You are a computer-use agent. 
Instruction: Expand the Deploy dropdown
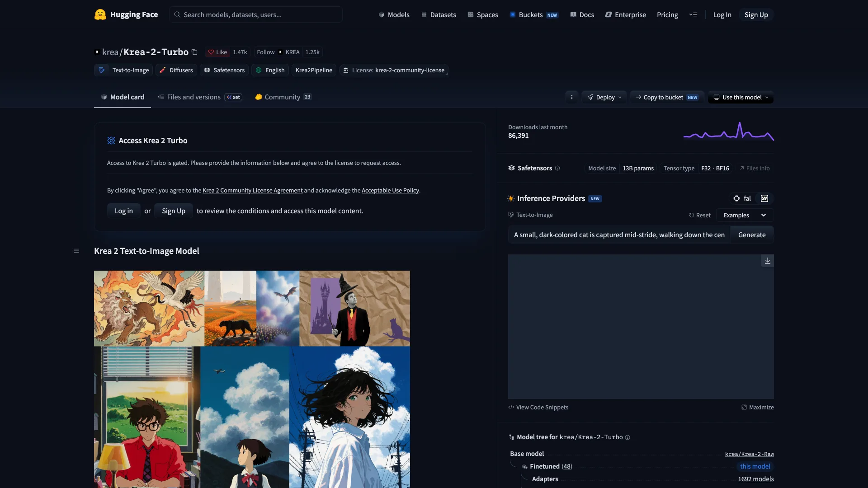point(604,97)
